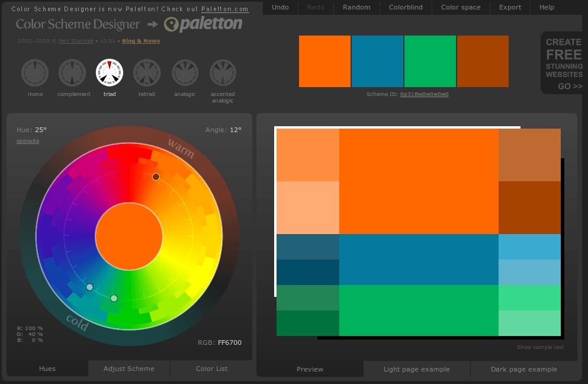Click the pale mint green preview swatch
Image resolution: width=588 pixels, height=384 pixels.
pos(529,323)
